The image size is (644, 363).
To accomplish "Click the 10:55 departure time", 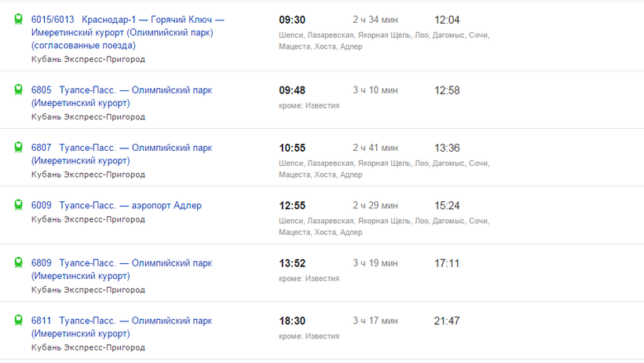I will pyautogui.click(x=292, y=148).
